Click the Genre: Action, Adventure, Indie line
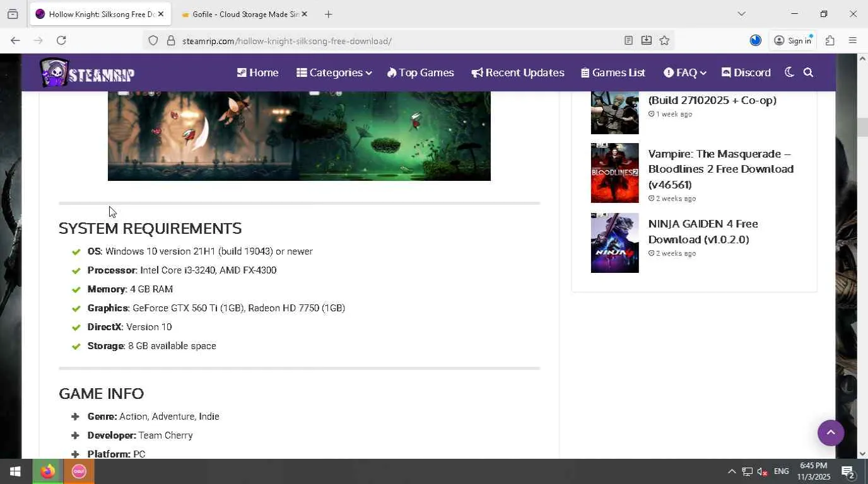This screenshot has height=484, width=868. (153, 417)
